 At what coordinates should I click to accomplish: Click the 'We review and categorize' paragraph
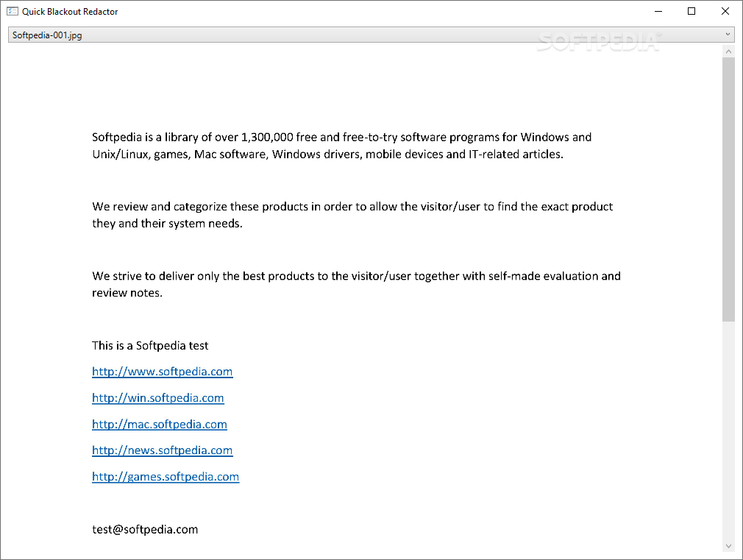(352, 215)
